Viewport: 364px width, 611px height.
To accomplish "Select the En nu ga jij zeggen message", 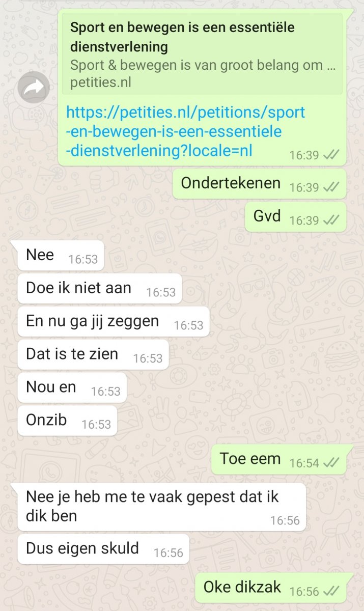I will [x=113, y=321].
